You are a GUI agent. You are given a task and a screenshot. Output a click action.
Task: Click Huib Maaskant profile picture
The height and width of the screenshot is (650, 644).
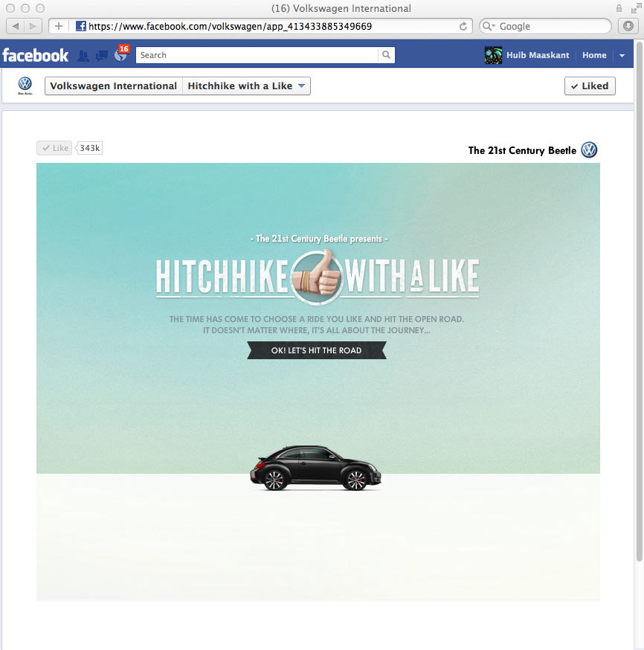(x=493, y=55)
